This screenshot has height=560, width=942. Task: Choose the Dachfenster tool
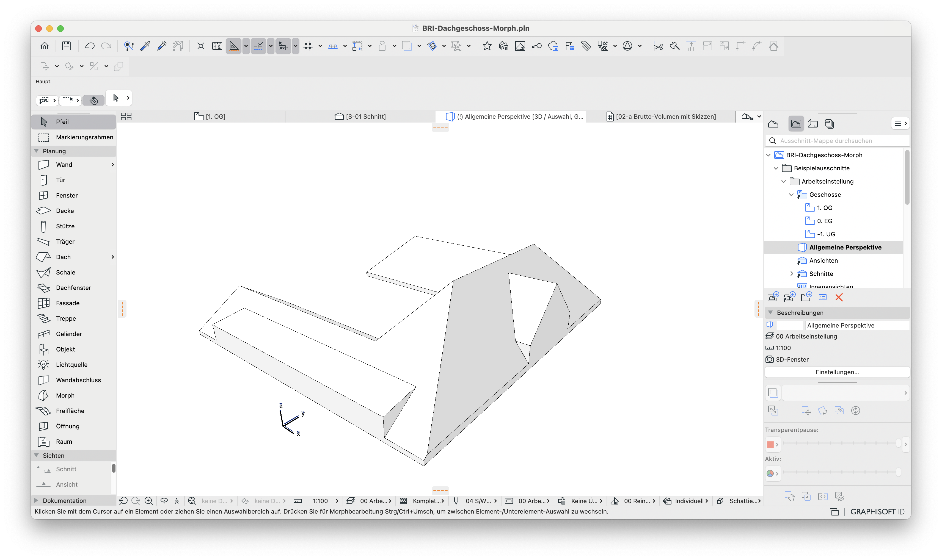74,287
